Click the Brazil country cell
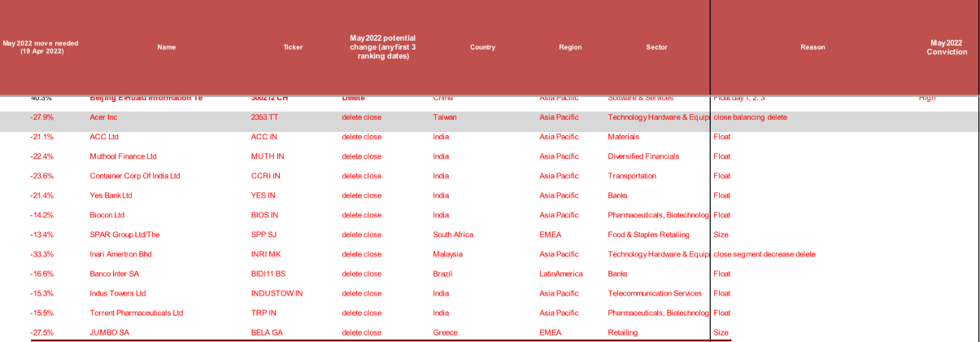Image resolution: width=980 pixels, height=342 pixels. point(441,274)
